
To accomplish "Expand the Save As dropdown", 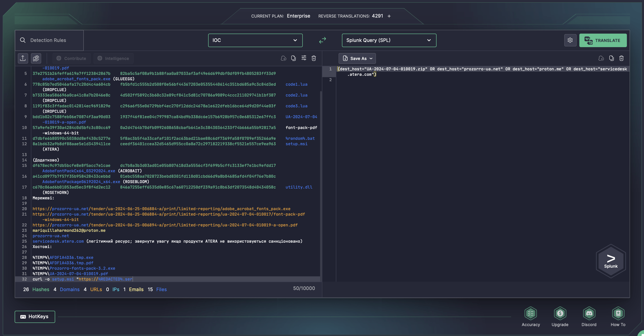I will coord(357,58).
